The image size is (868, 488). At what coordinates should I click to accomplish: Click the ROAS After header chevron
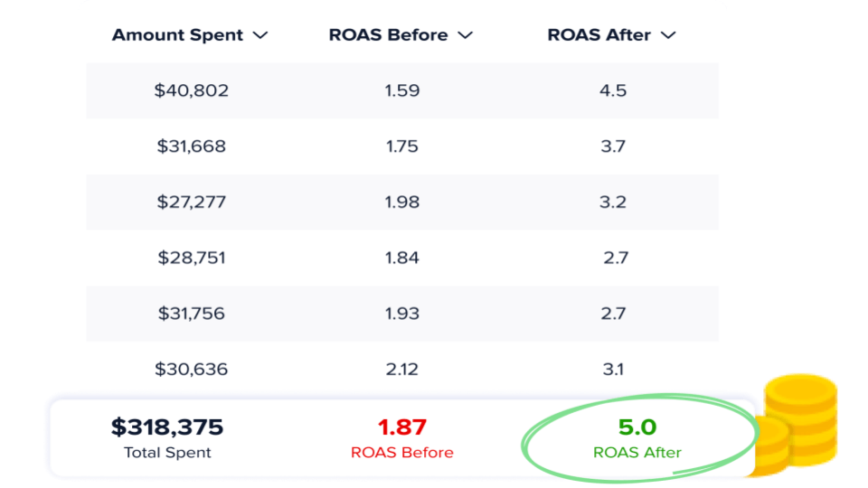click(668, 36)
